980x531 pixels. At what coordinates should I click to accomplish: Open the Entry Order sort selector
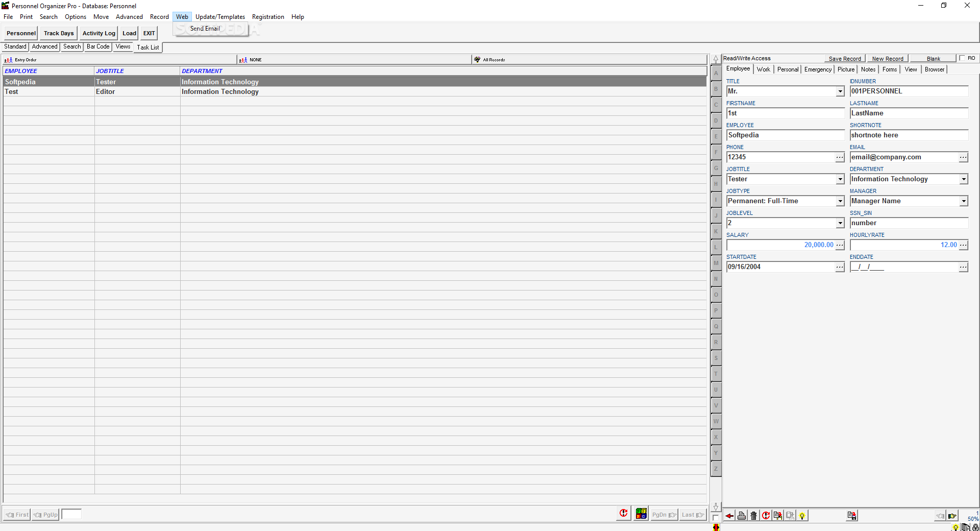click(119, 60)
